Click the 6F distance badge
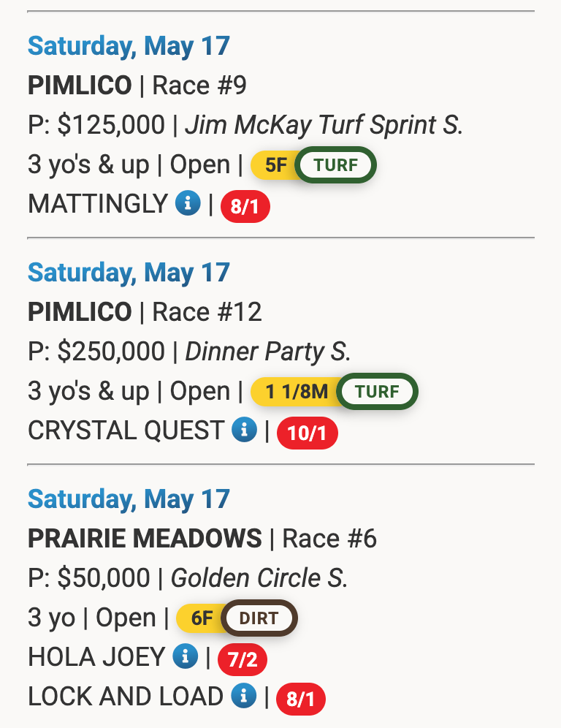Image resolution: width=561 pixels, height=728 pixels. pyautogui.click(x=202, y=618)
